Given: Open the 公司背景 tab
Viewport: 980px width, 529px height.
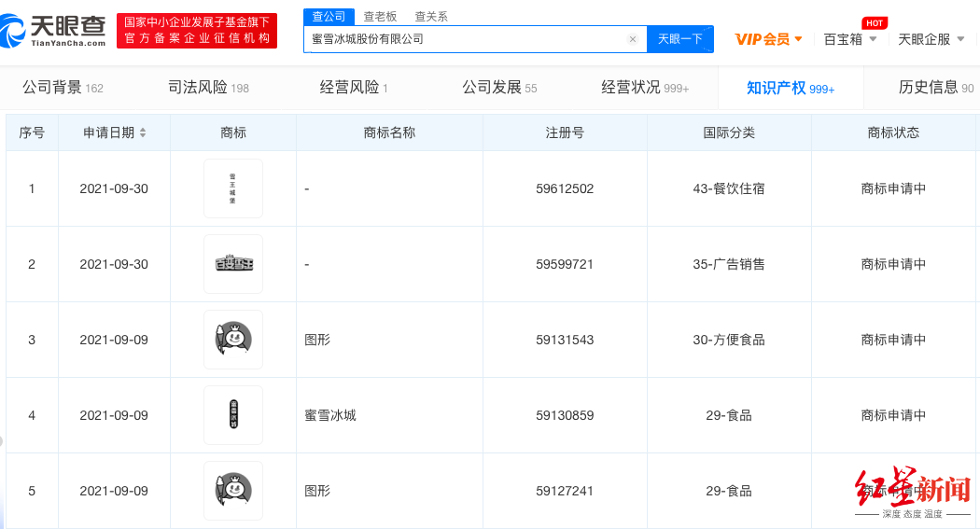Looking at the screenshot, I should pos(63,88).
